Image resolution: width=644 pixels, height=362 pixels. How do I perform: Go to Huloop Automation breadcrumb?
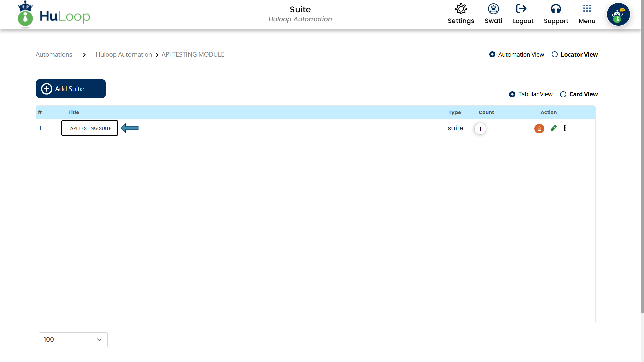pyautogui.click(x=124, y=54)
